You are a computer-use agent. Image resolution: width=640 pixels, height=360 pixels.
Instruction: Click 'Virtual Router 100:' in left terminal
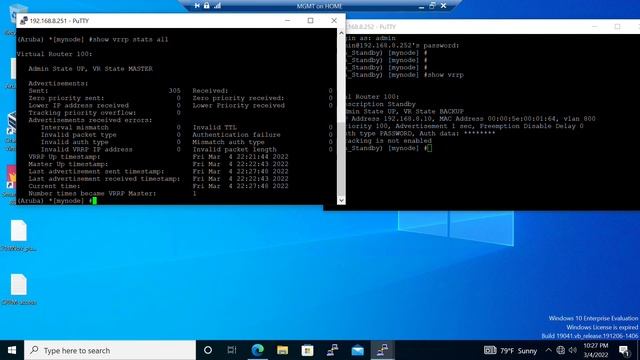54,54
